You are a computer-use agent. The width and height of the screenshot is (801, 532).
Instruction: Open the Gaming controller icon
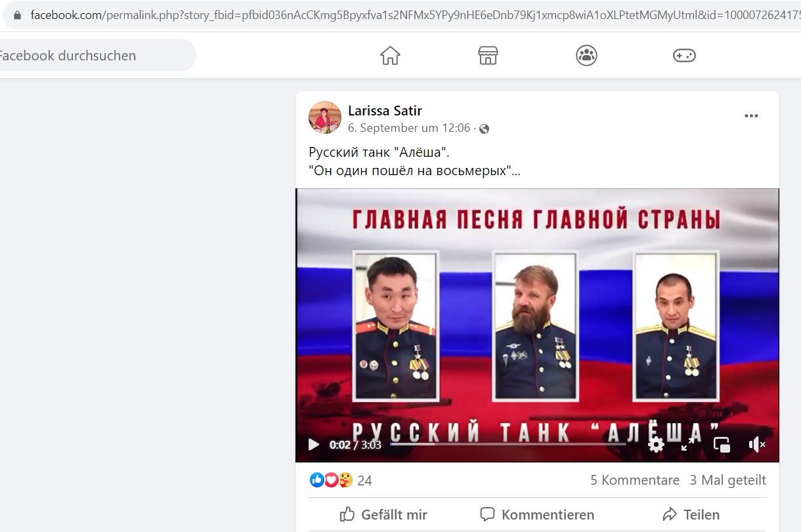click(x=684, y=56)
